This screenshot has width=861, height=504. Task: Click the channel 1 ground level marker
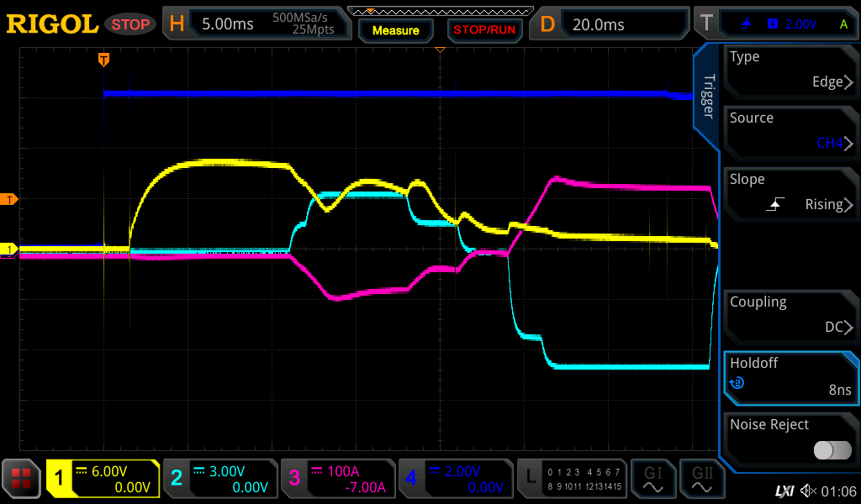click(10, 249)
